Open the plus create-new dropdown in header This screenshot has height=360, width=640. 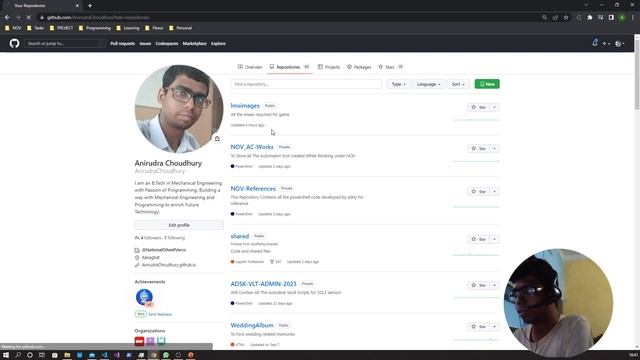pos(606,43)
